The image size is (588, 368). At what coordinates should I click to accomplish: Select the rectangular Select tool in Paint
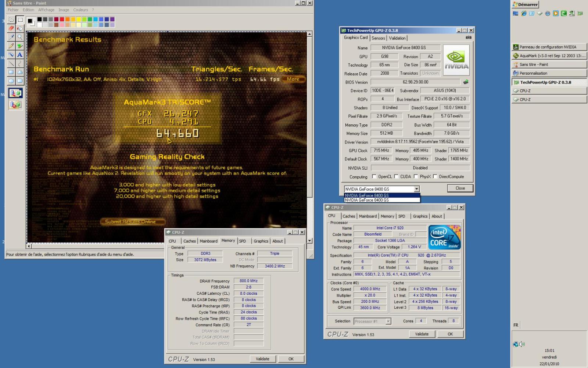[x=20, y=20]
